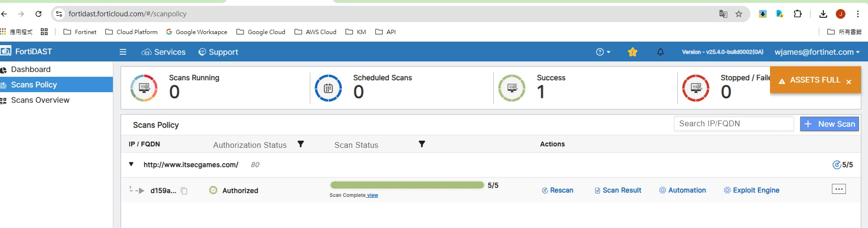868x228 pixels.
Task: Click the address bar URL
Action: coord(127,14)
